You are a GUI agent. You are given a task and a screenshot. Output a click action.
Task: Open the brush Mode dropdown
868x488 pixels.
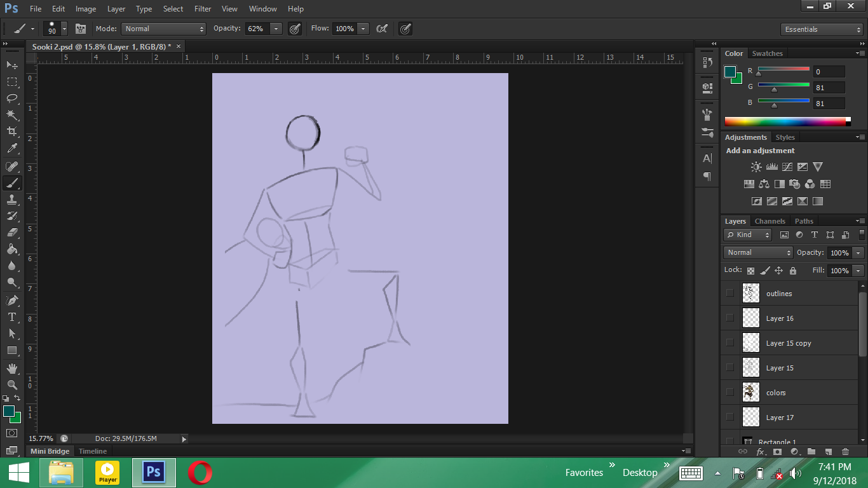[x=164, y=29]
